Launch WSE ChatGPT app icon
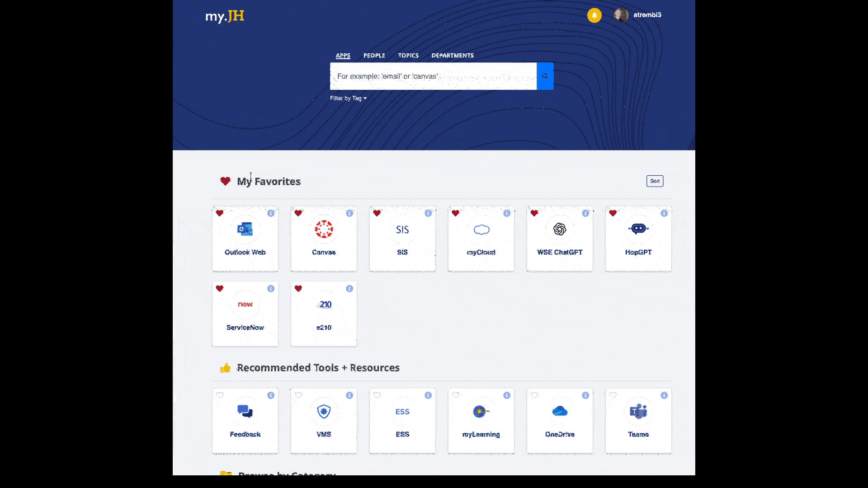868x488 pixels. coord(560,229)
